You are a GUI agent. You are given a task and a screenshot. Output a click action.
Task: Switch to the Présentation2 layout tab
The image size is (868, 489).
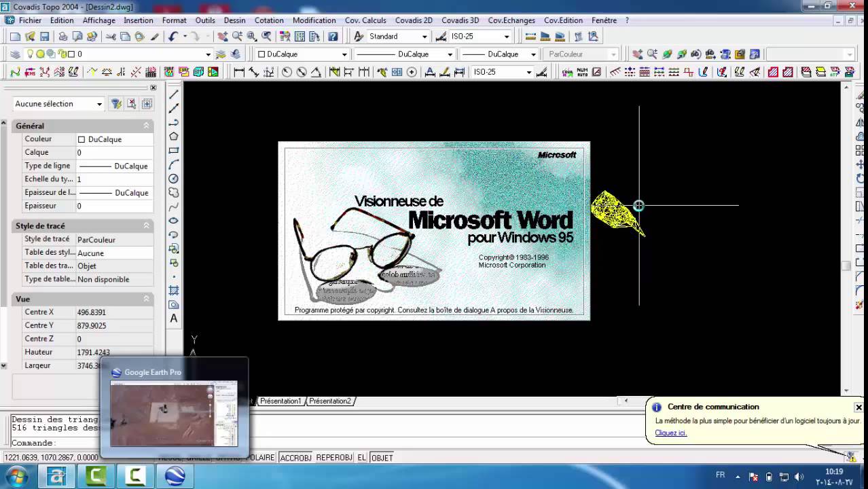click(330, 401)
